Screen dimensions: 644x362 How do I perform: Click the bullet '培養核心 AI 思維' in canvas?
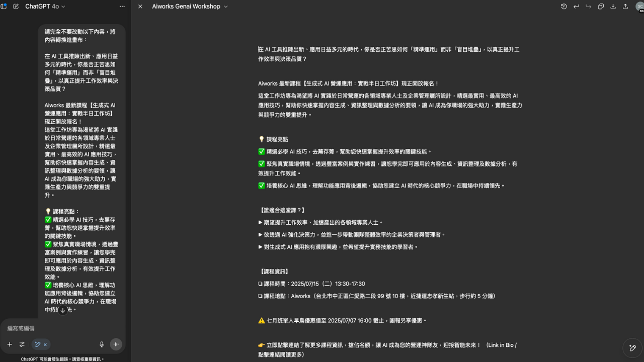point(381,186)
